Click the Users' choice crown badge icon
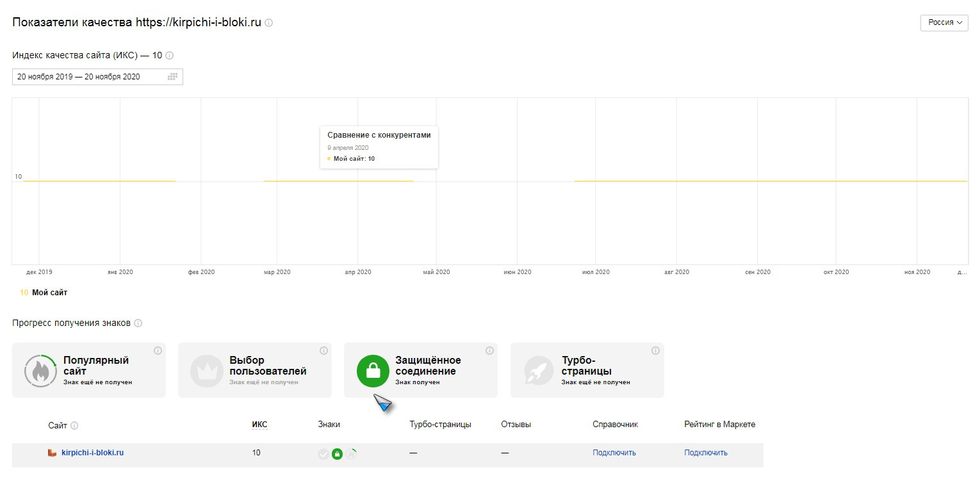Image resolution: width=980 pixels, height=479 pixels. (207, 371)
